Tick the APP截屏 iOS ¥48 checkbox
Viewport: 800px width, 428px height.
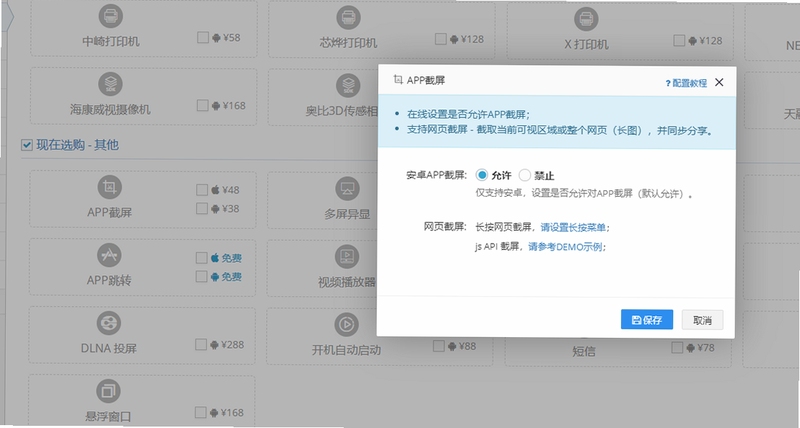tap(202, 190)
